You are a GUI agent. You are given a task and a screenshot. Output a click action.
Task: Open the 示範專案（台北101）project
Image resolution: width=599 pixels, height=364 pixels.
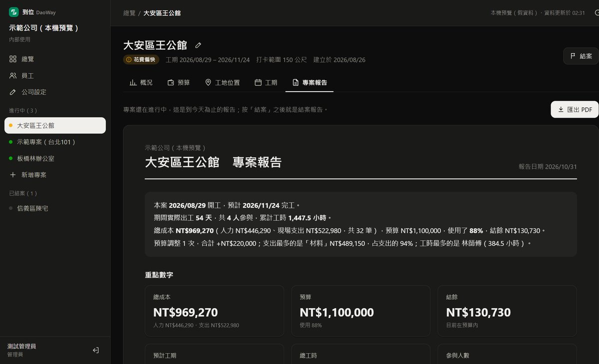point(55,142)
